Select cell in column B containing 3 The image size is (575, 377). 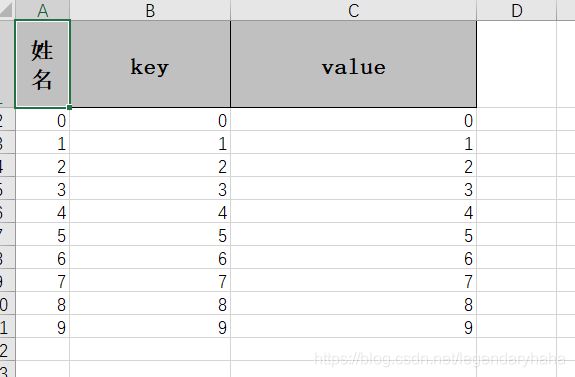(x=150, y=188)
